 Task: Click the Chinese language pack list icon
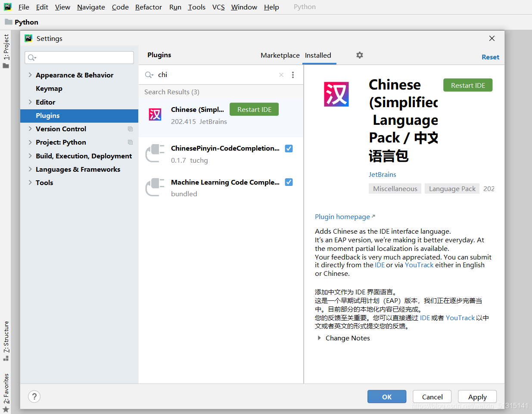click(x=155, y=114)
